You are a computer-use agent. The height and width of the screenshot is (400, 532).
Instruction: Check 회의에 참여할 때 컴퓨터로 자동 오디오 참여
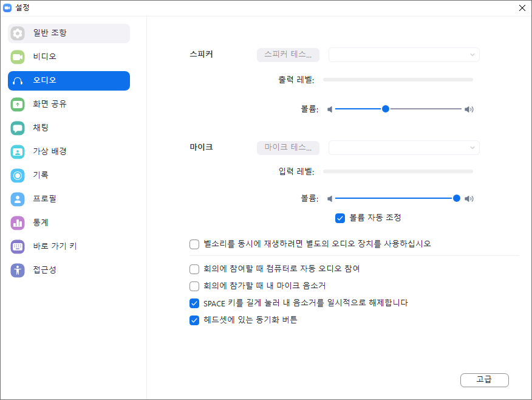point(194,269)
